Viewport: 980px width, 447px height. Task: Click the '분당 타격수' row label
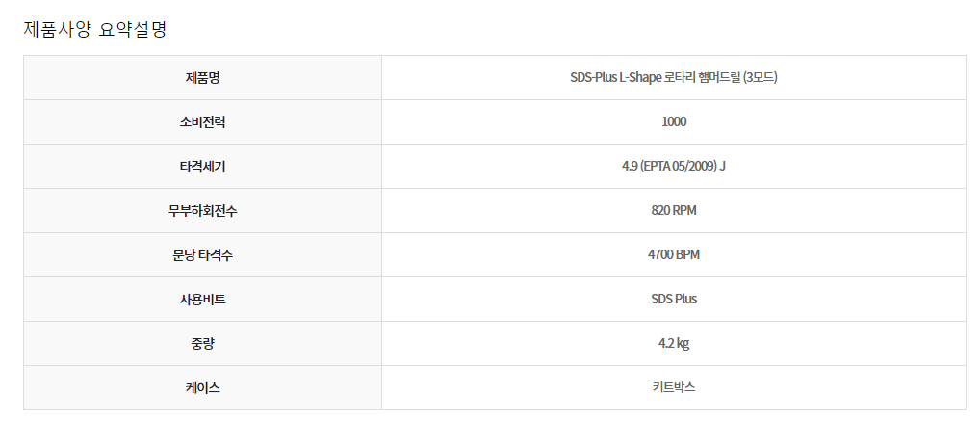click(202, 255)
